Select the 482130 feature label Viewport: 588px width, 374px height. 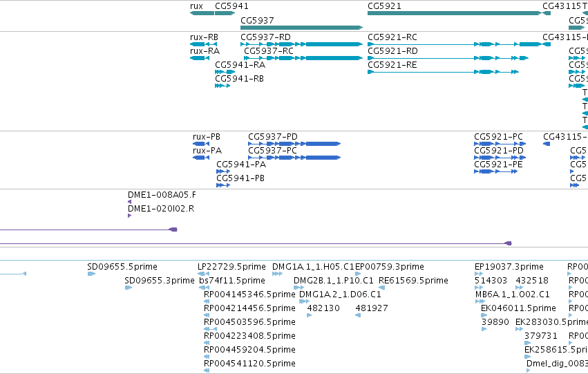(x=323, y=308)
